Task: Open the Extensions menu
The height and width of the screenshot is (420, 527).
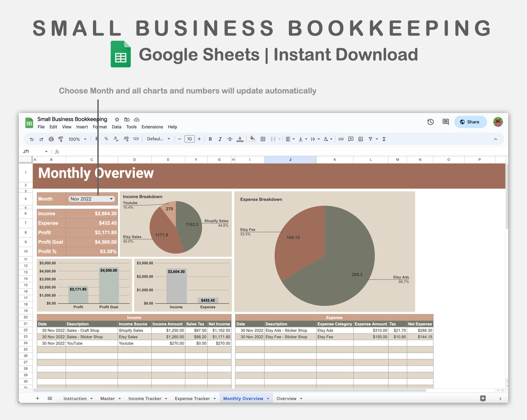Action: tap(152, 127)
